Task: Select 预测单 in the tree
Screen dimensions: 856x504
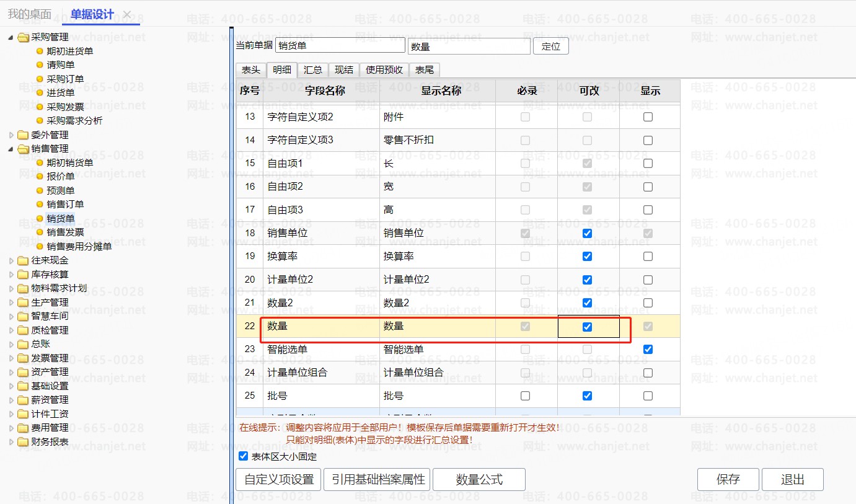Action: click(x=61, y=191)
